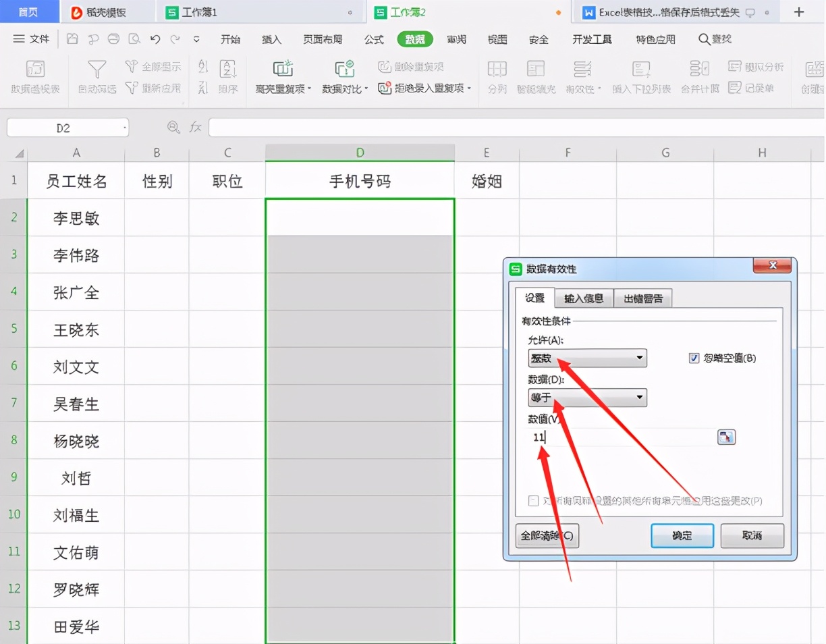Expand the quick access toolbar customize arrow
The image size is (826, 644).
(196, 39)
